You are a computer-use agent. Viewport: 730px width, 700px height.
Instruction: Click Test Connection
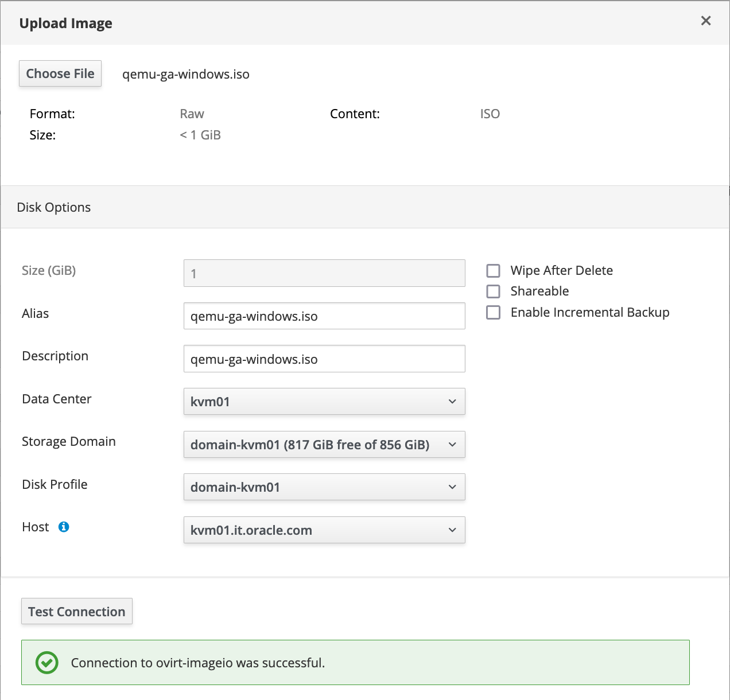(76, 611)
